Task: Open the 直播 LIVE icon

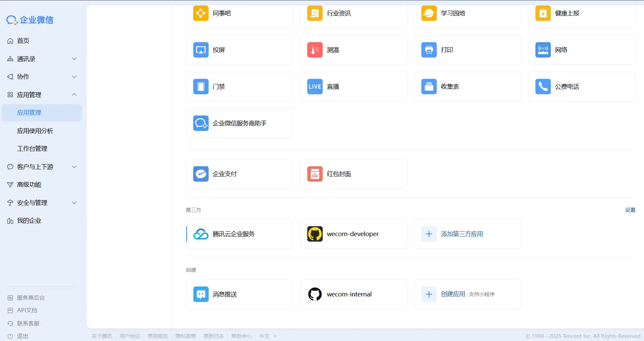Action: 315,87
